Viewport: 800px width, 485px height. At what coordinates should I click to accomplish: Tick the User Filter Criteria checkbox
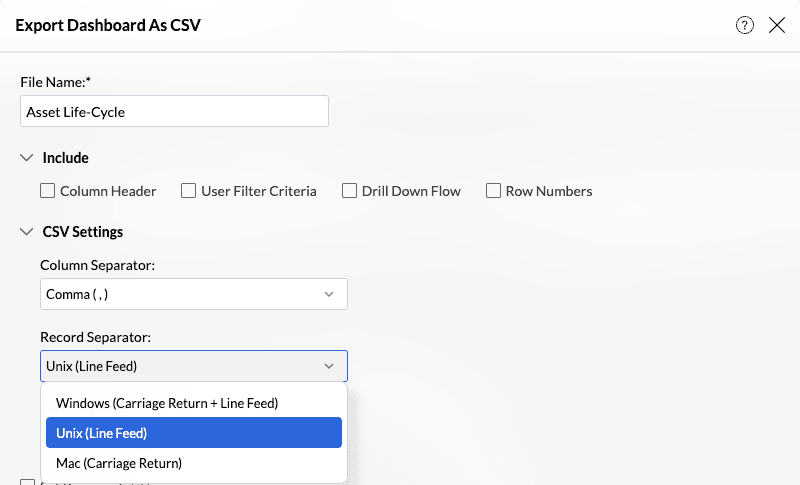click(x=188, y=191)
